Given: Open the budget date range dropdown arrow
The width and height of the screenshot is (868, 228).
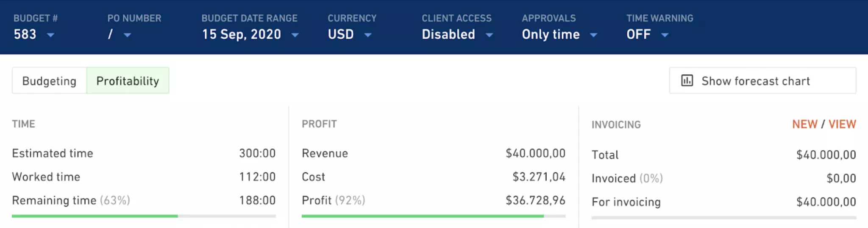Looking at the screenshot, I should (295, 35).
